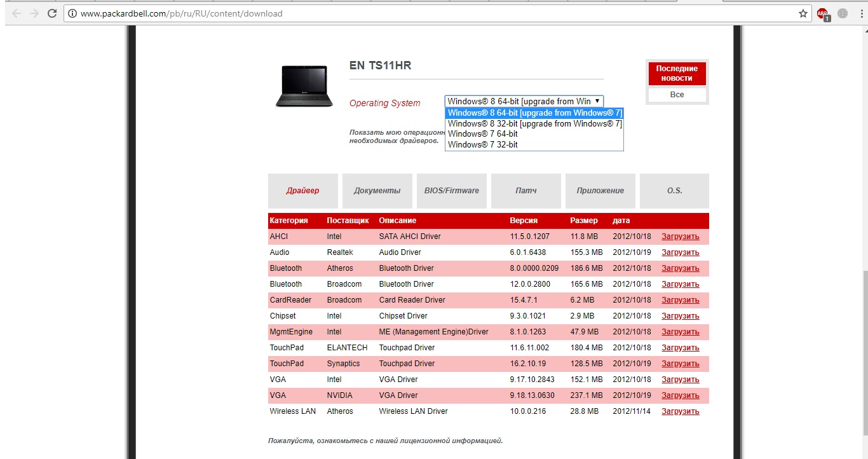
Task: Click the browser forward arrow
Action: [x=34, y=13]
